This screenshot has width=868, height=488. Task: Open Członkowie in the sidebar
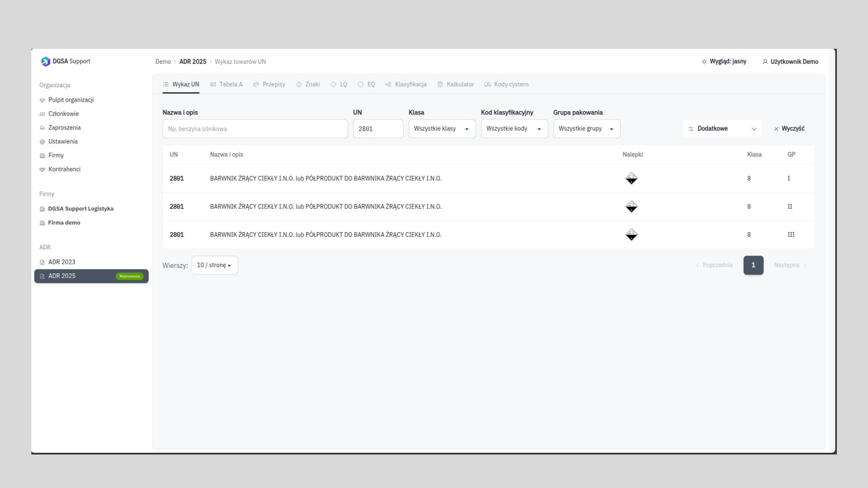(91, 114)
